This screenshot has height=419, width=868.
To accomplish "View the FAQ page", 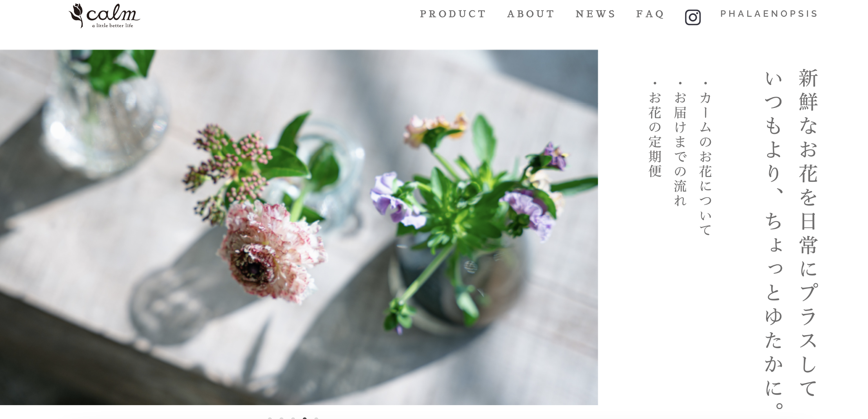I will (x=650, y=14).
